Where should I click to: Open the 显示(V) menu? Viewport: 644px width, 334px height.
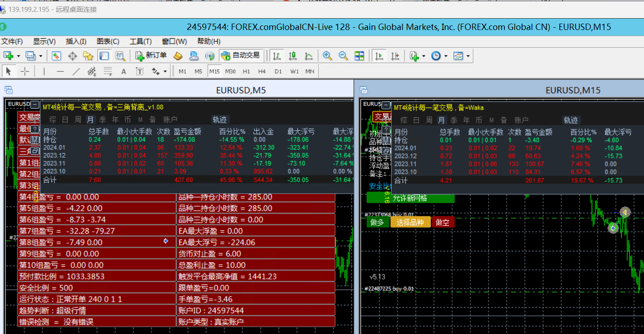click(45, 41)
